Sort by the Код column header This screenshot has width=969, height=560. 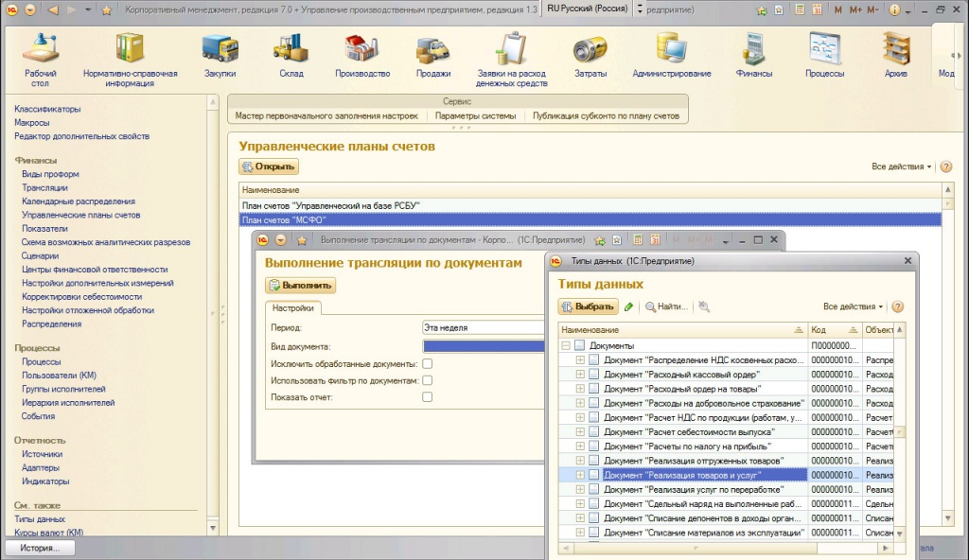tap(835, 330)
